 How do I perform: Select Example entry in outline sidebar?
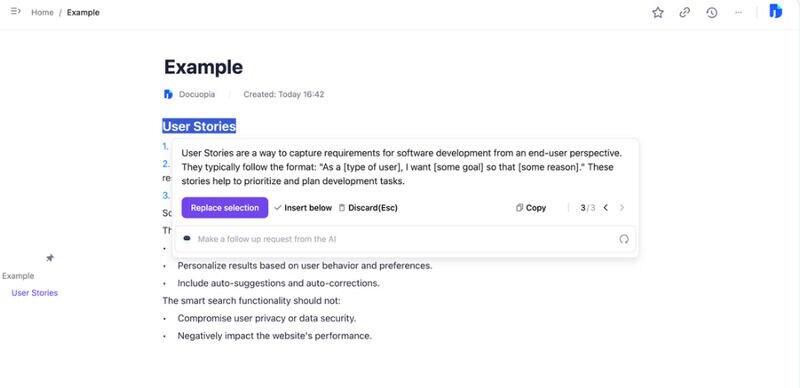click(18, 276)
